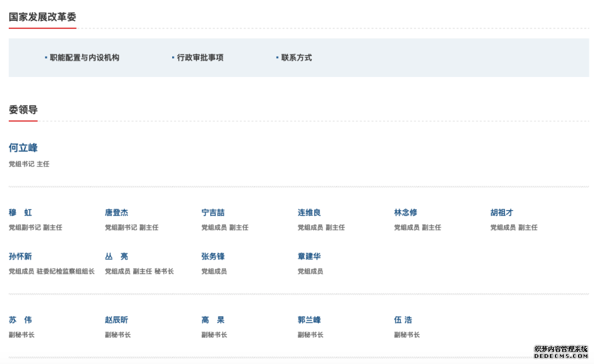Click 党组成员 副主任 under 林念修
The image size is (594, 364).
click(417, 228)
